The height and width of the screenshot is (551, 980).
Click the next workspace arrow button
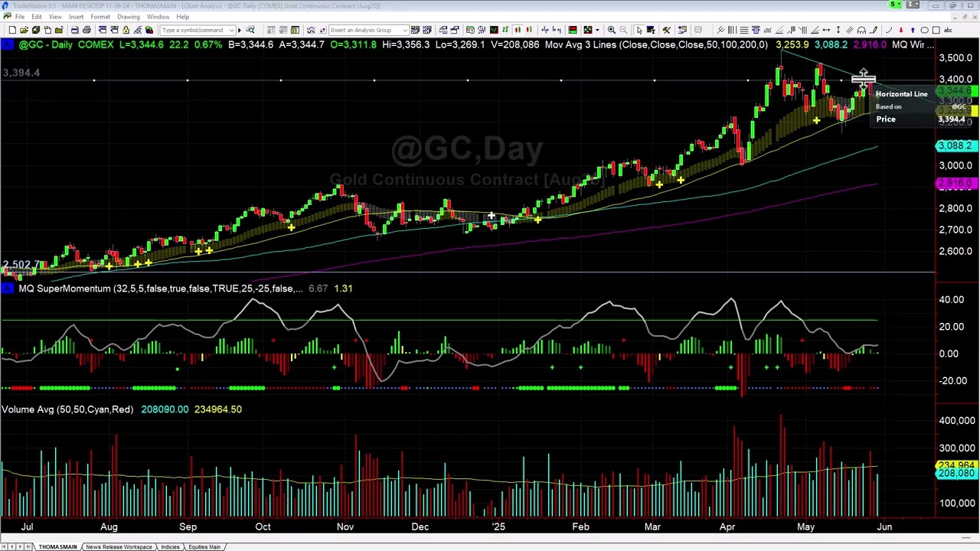pyautogui.click(x=18, y=546)
